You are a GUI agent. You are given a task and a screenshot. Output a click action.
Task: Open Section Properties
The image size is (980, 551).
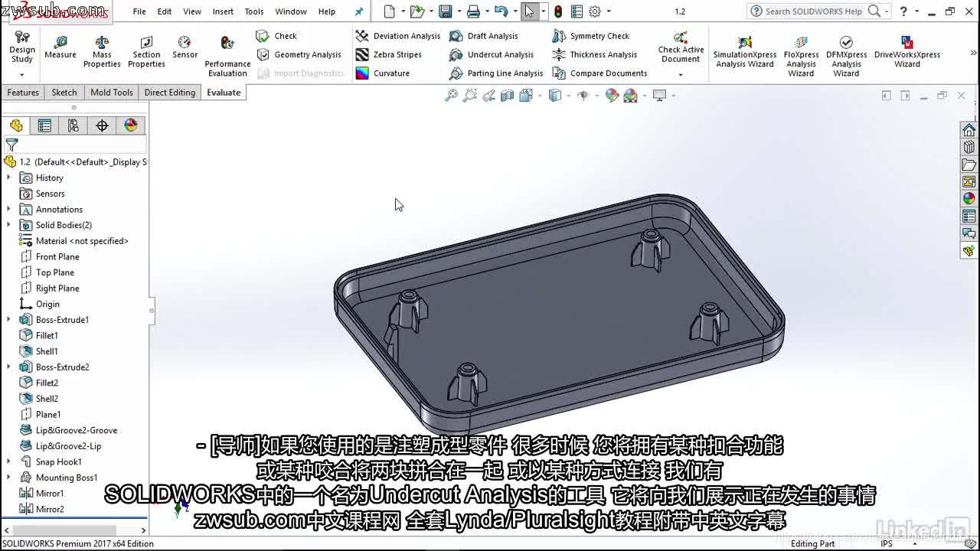146,51
